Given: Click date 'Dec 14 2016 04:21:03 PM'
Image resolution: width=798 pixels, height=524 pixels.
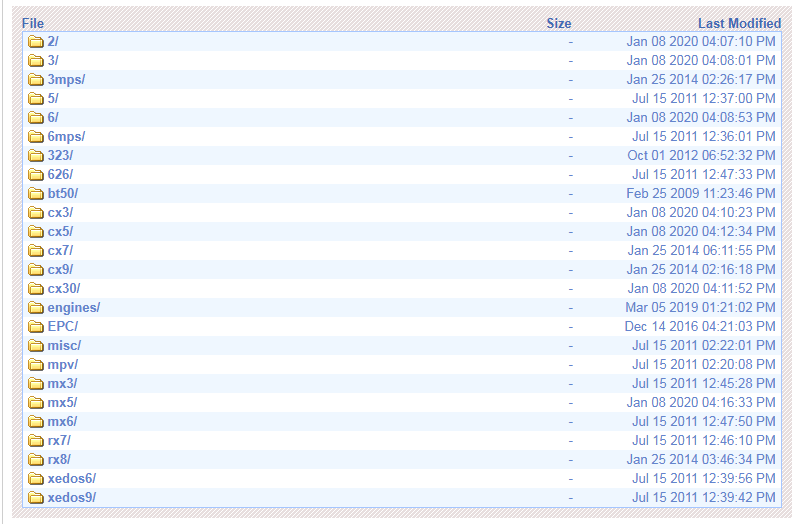Looking at the screenshot, I should click(700, 327).
